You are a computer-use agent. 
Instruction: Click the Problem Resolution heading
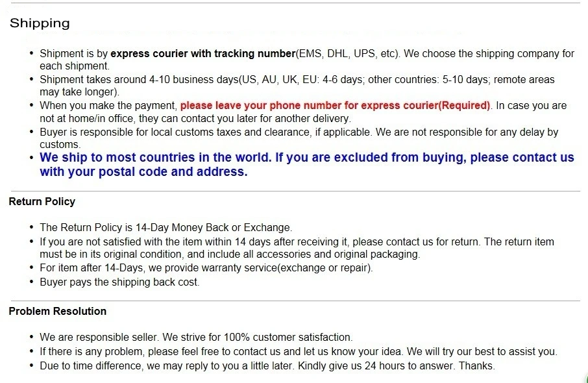(57, 311)
